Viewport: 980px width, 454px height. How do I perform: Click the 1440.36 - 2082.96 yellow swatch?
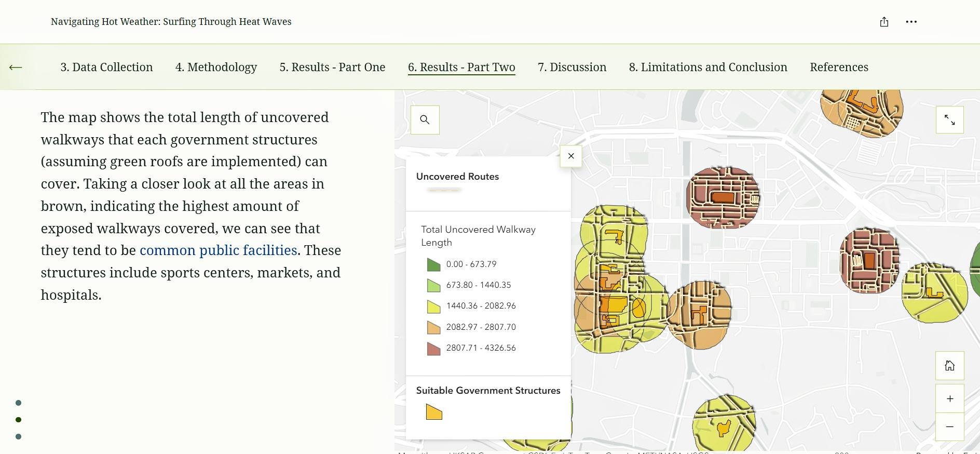tap(433, 306)
